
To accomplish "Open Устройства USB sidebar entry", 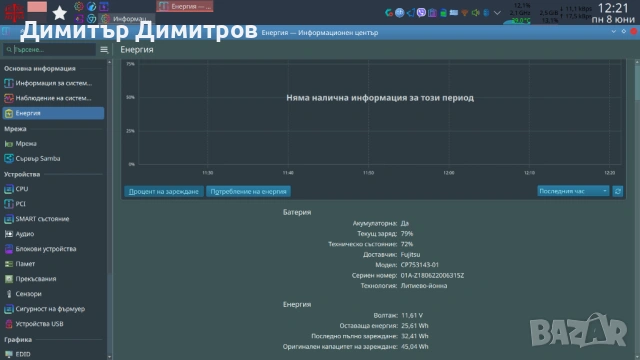I will click(53, 324).
